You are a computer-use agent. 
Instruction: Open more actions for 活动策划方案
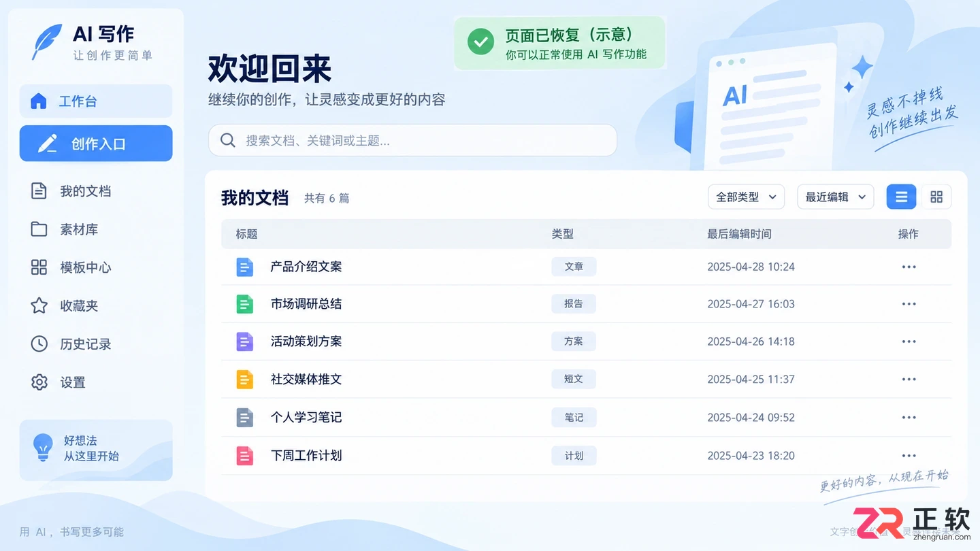pos(909,341)
